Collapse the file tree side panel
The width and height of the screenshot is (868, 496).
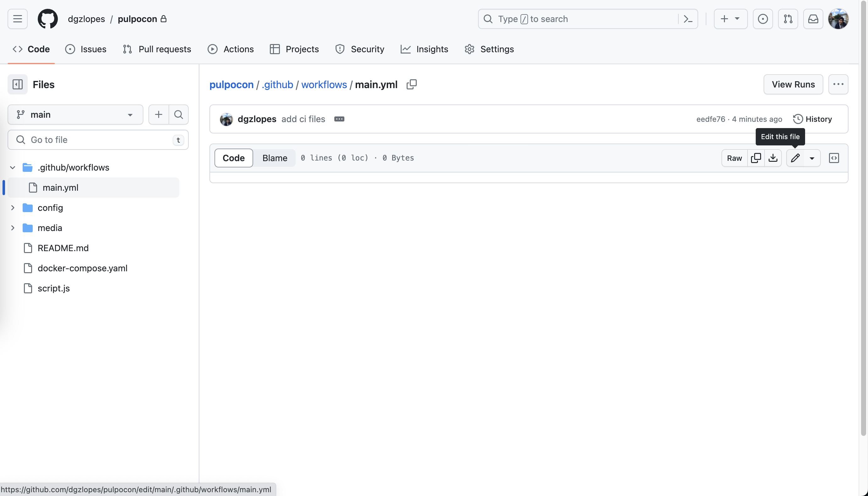click(18, 84)
